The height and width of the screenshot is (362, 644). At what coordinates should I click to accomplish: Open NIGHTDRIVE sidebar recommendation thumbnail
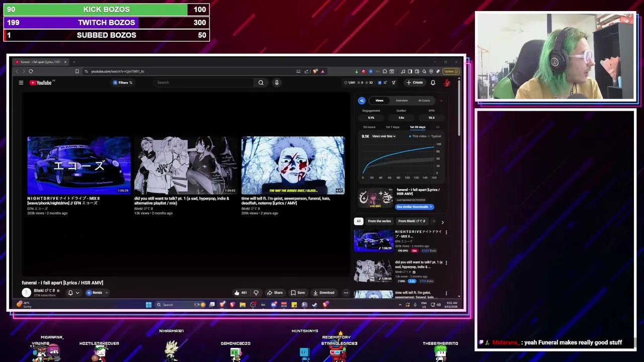373,241
